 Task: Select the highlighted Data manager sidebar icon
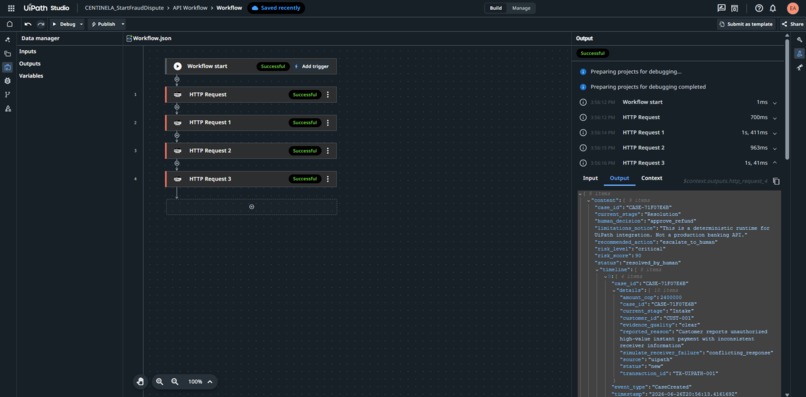coord(8,67)
